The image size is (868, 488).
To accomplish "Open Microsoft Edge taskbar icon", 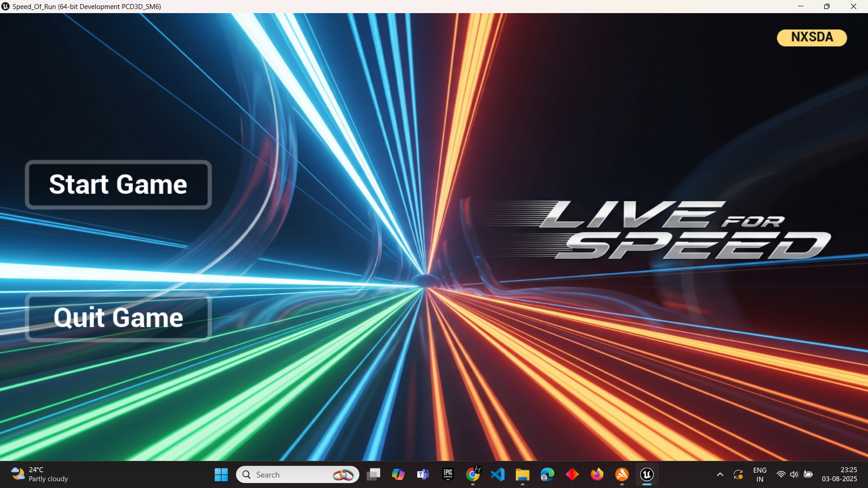I will [547, 474].
